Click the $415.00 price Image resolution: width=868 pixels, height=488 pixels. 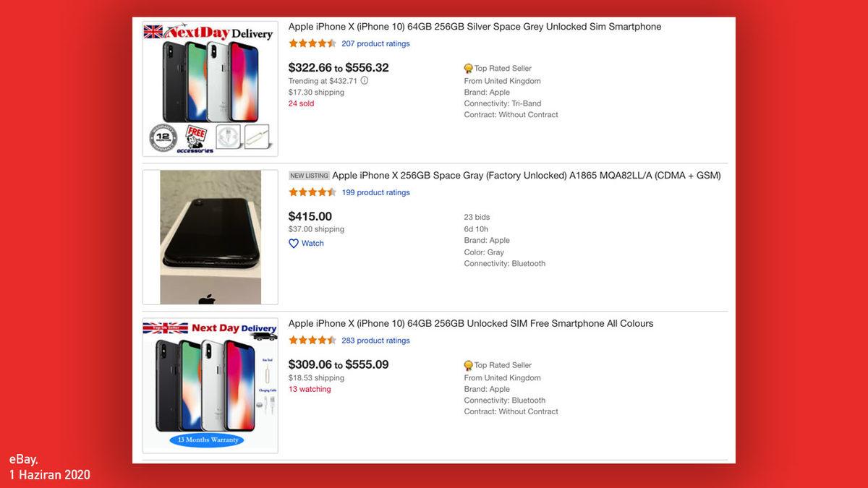coord(310,216)
